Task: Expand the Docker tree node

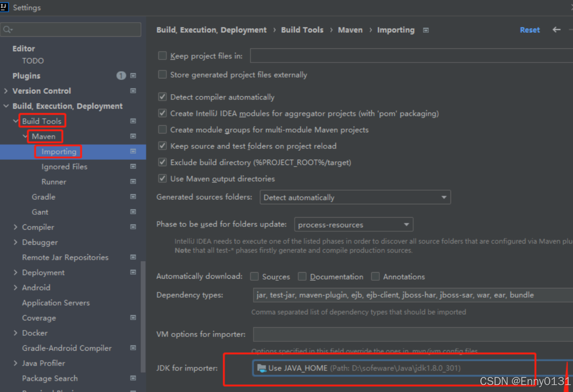Action: click(x=15, y=333)
